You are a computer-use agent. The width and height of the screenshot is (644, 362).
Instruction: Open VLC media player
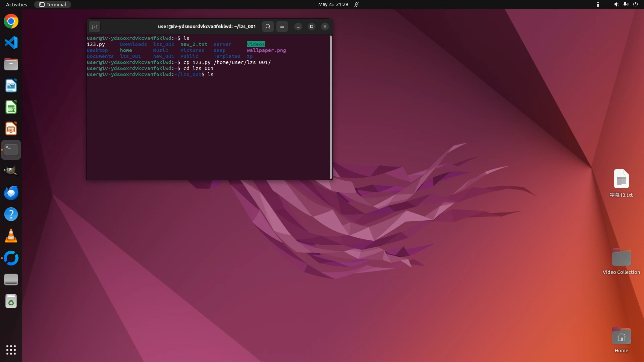tap(11, 236)
